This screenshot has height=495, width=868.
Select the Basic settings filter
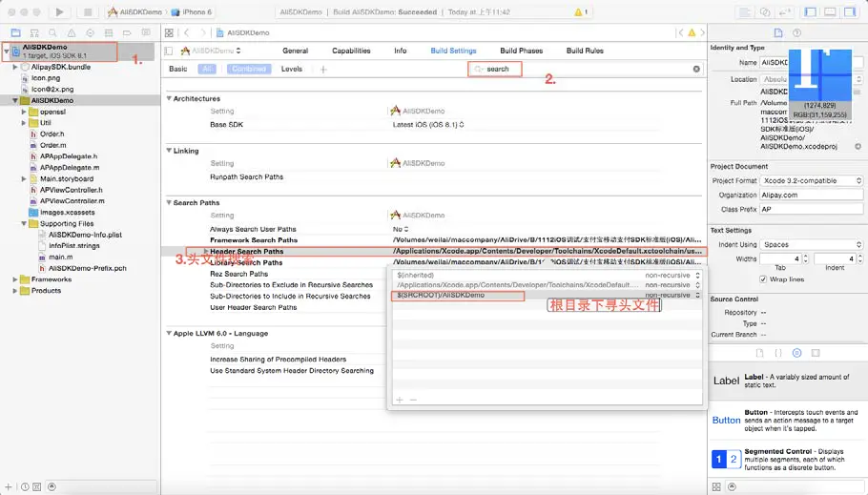pyautogui.click(x=177, y=69)
